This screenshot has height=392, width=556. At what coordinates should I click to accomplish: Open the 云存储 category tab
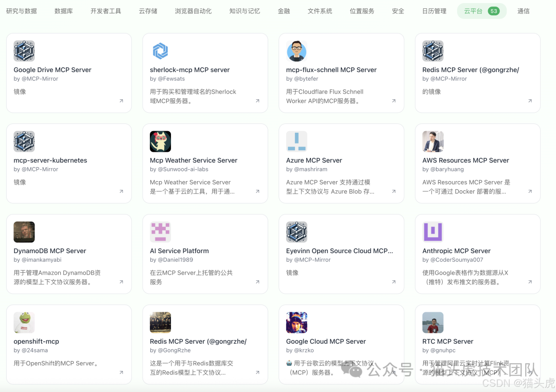coord(148,11)
